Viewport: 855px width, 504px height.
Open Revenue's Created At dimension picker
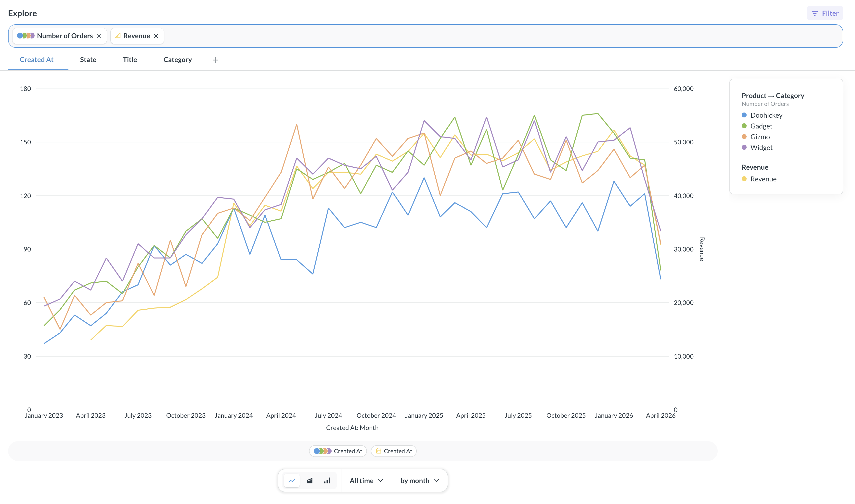[394, 451]
